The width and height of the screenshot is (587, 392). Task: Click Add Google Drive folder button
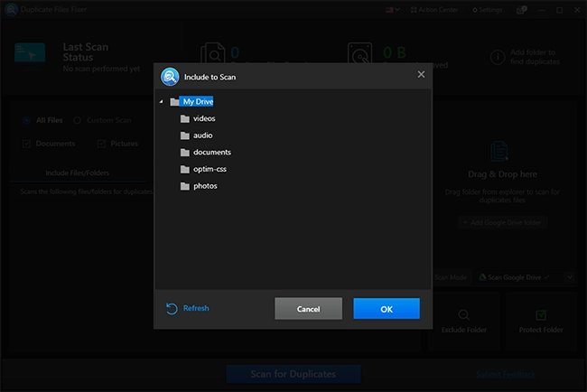pyautogui.click(x=502, y=223)
